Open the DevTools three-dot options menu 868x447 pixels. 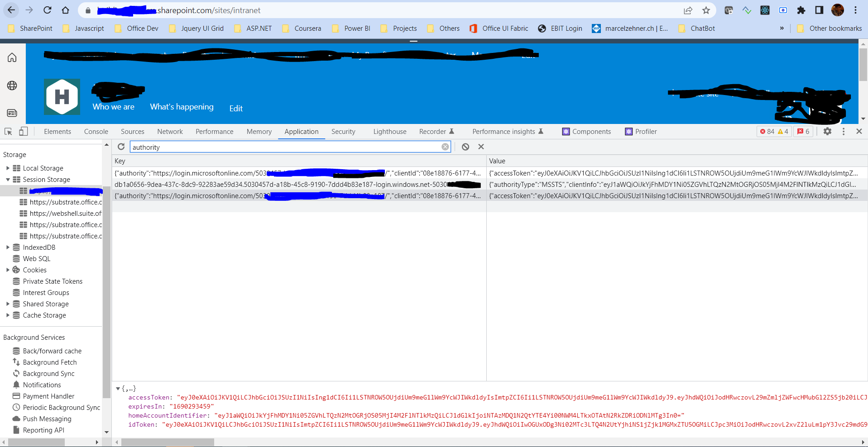[844, 131]
